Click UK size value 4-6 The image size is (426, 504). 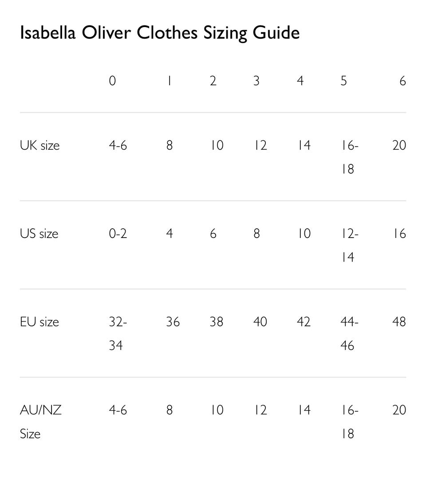[x=118, y=145]
